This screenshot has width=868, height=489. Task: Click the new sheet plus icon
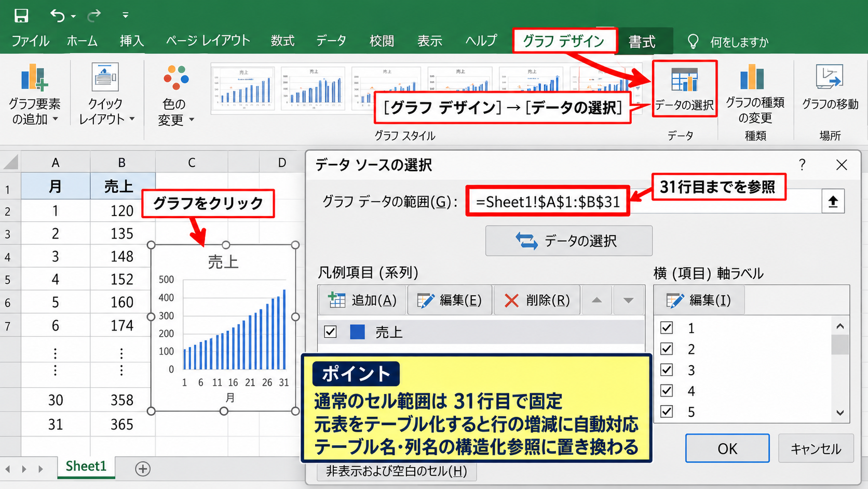pyautogui.click(x=143, y=469)
